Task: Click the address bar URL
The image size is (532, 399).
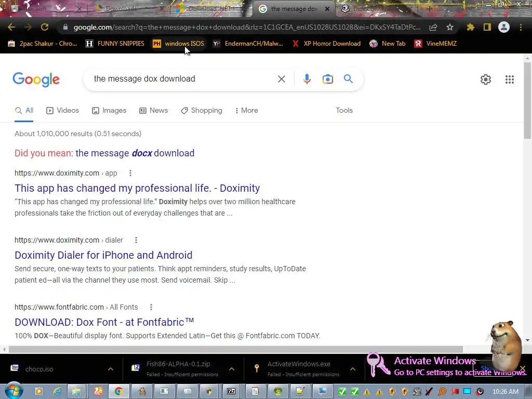Action: tap(247, 27)
